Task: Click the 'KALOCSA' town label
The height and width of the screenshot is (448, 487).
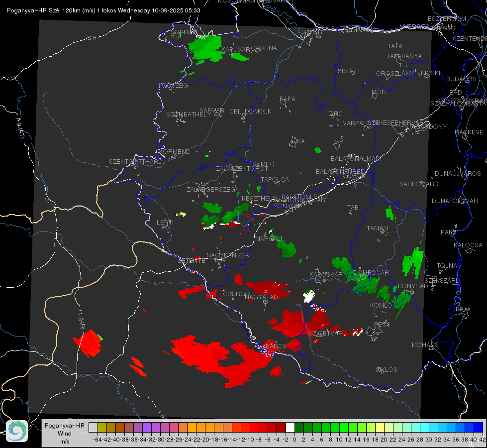Action: 468,245
